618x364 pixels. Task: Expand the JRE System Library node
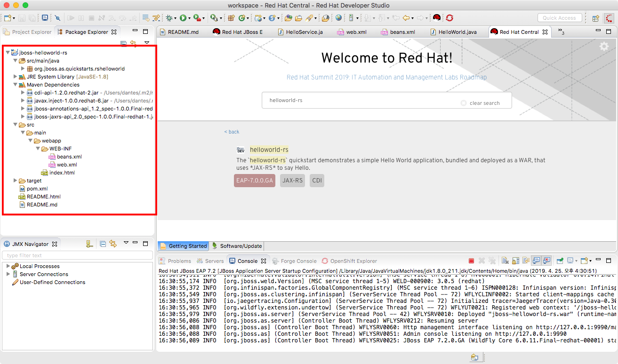15,77
